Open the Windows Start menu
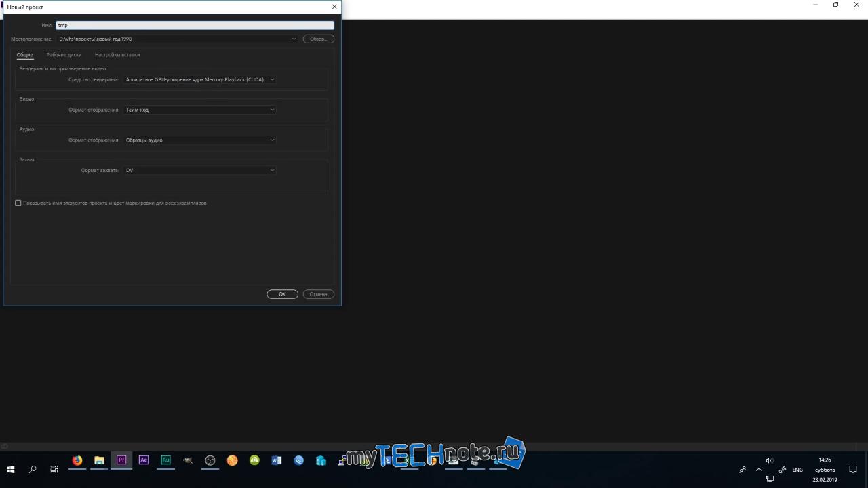 pyautogui.click(x=11, y=469)
